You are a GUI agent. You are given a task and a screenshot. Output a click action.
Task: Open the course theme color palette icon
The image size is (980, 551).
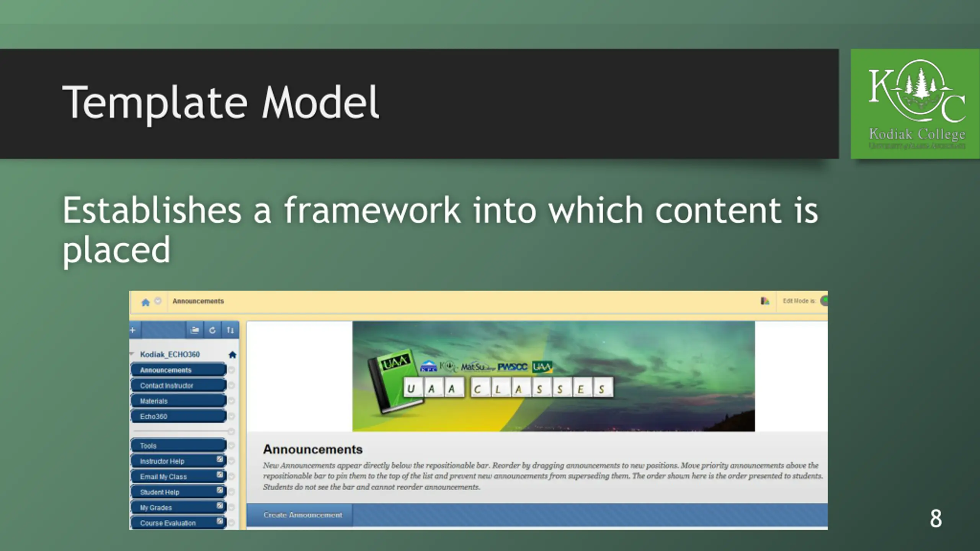coord(765,301)
